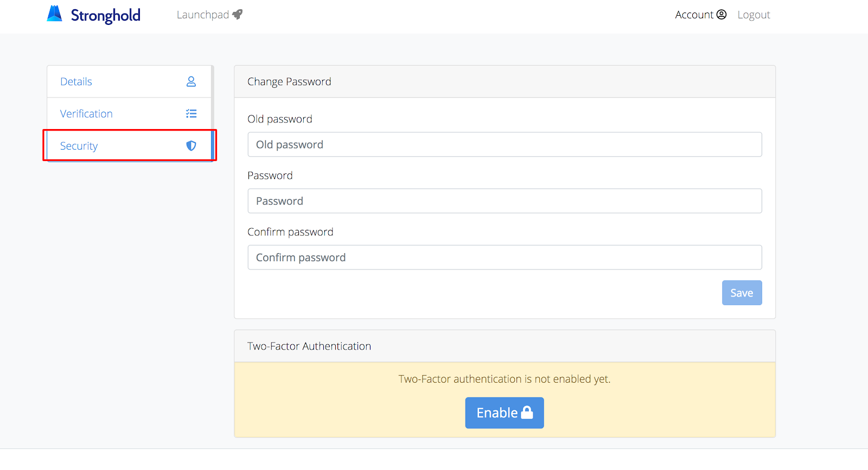
Task: Click the Security shield icon
Action: point(191,146)
